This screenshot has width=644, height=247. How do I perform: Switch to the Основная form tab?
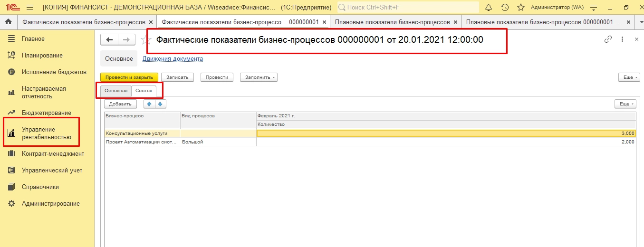116,90
